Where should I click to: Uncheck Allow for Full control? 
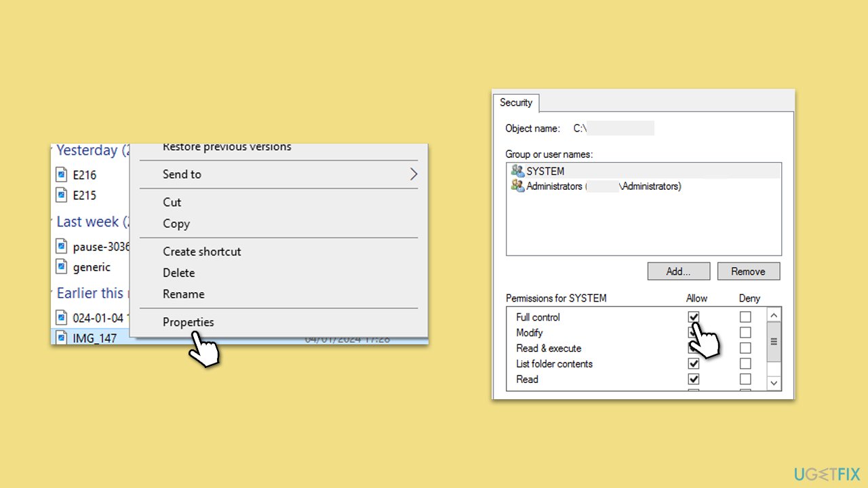[693, 317]
